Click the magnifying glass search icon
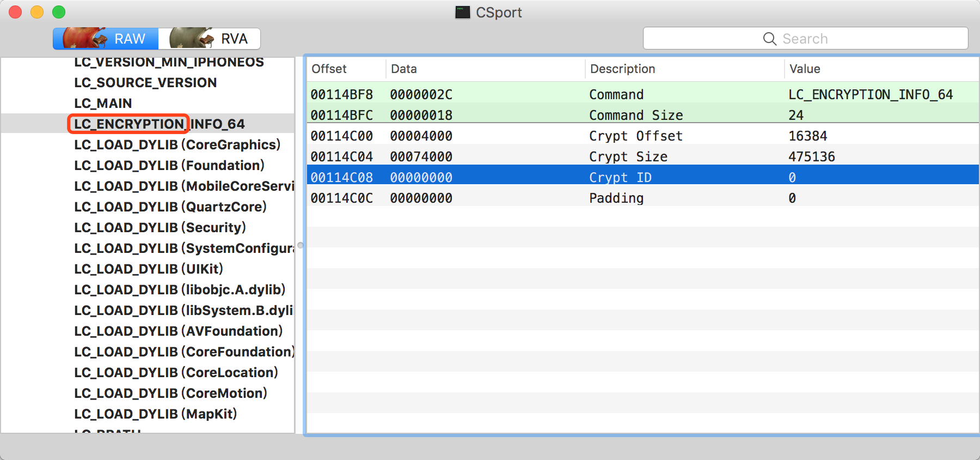Image resolution: width=980 pixels, height=460 pixels. click(x=769, y=39)
